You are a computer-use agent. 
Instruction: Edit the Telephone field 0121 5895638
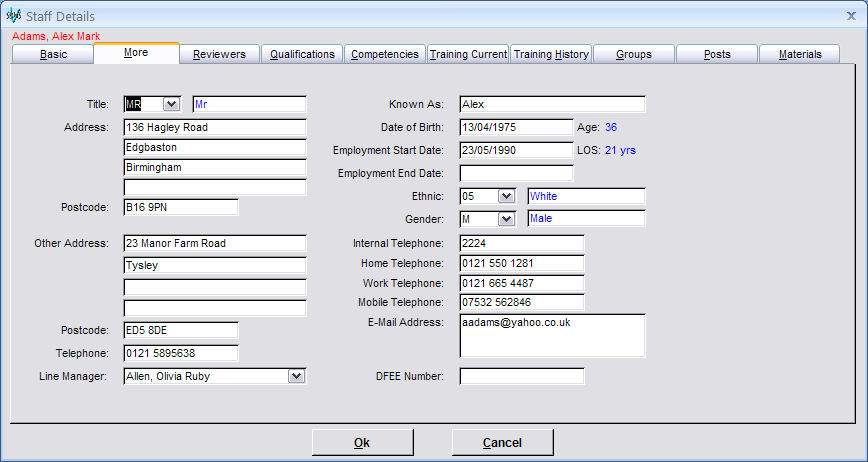pyautogui.click(x=181, y=353)
